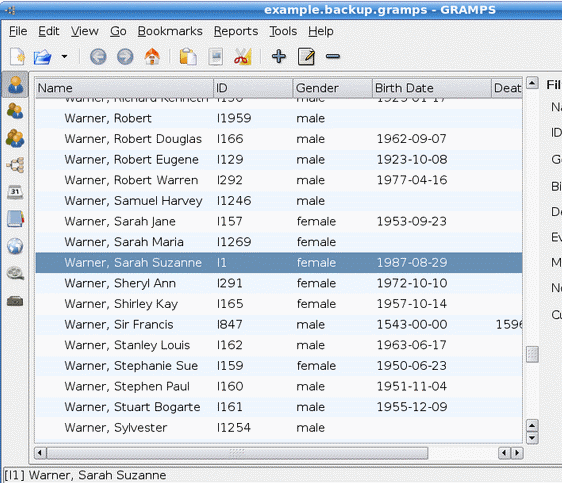The width and height of the screenshot is (562, 483).
Task: Select row Warner, Sheryl Ann
Action: coord(278,283)
